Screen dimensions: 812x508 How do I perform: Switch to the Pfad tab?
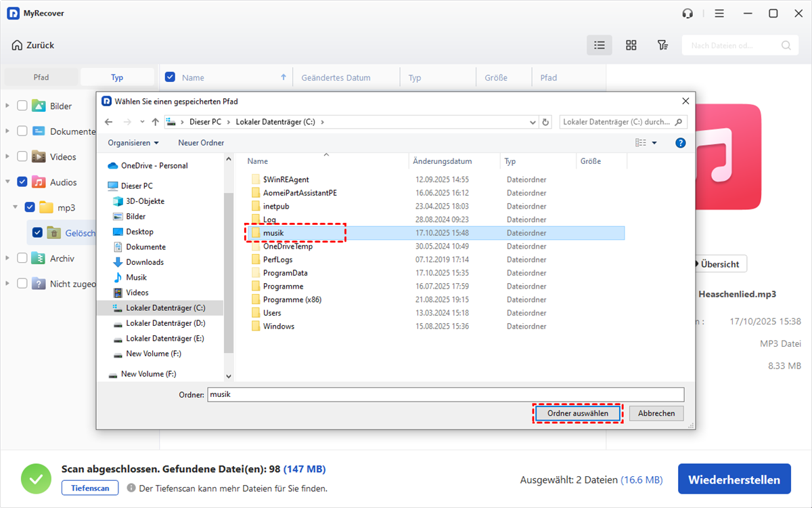(x=41, y=77)
